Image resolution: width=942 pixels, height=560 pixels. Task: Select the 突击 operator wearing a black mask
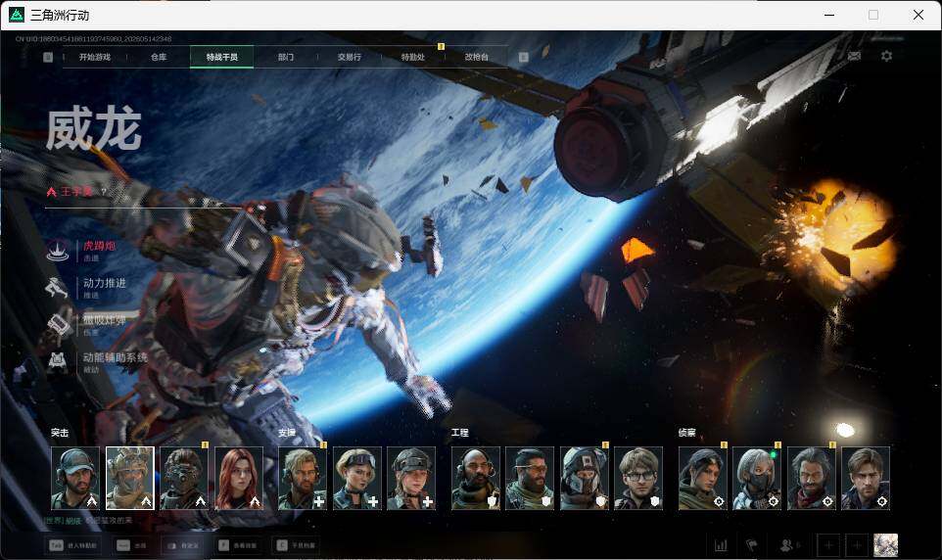[x=184, y=479]
